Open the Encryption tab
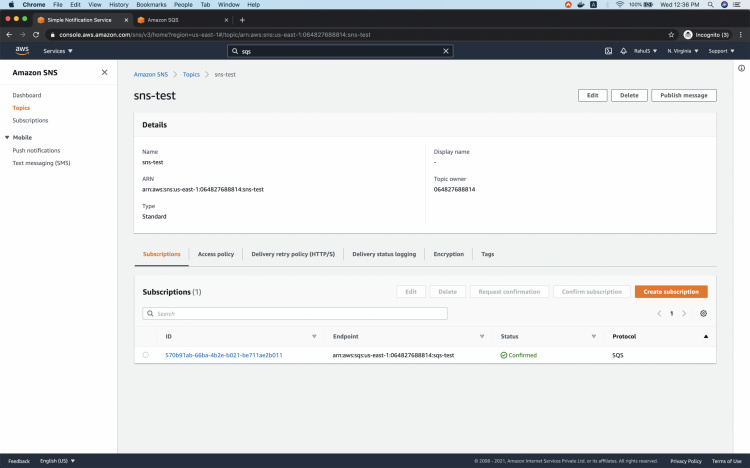 coord(448,254)
